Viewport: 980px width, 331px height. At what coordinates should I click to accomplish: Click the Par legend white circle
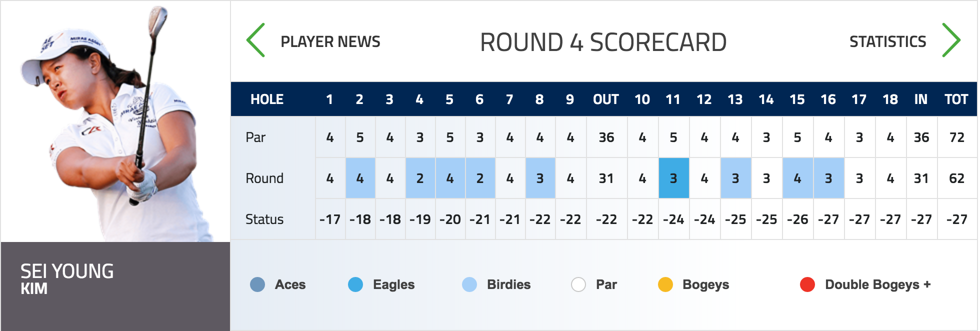pos(578,284)
